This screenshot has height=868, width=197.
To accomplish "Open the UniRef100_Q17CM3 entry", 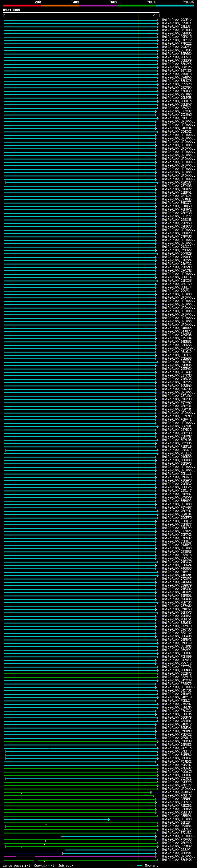I will click(x=176, y=375).
